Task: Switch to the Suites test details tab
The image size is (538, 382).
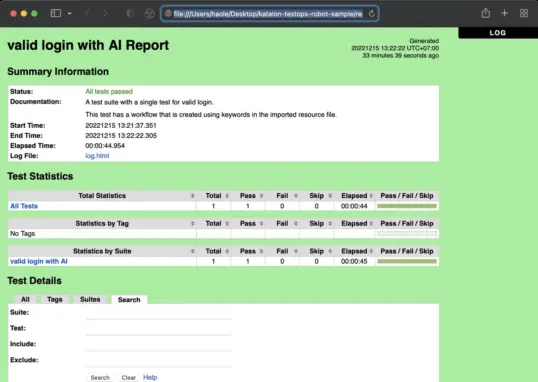Action: pos(90,299)
